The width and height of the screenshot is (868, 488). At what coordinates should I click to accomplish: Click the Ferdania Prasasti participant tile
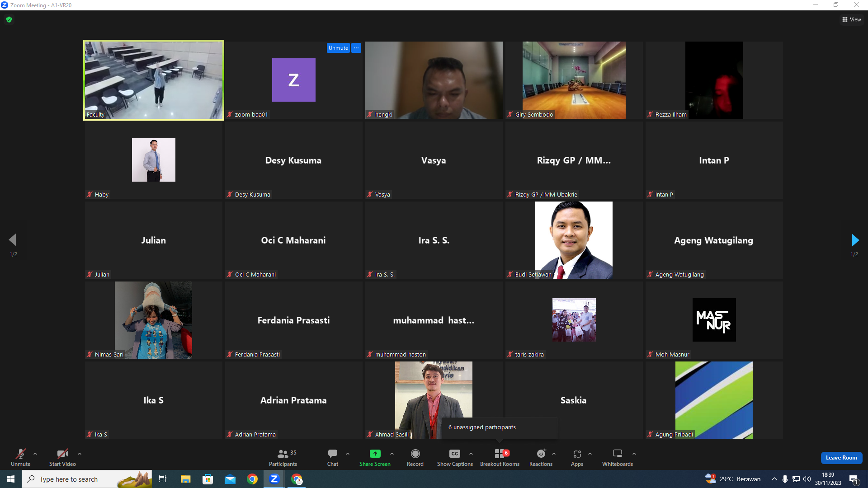click(294, 320)
